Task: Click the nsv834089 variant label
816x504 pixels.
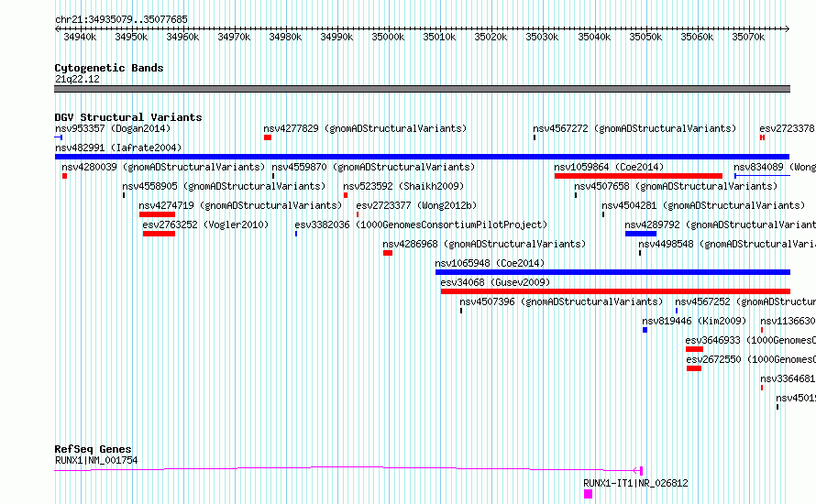Action: click(x=775, y=167)
